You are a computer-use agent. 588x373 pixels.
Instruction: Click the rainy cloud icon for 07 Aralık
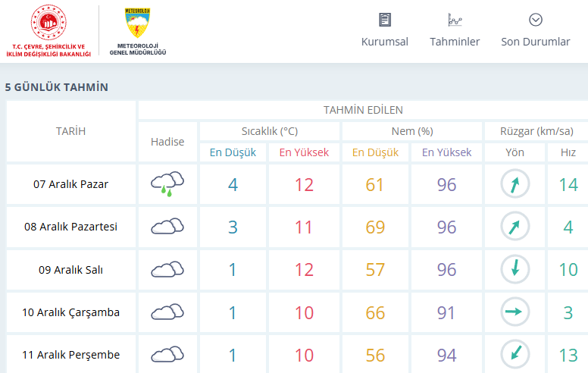[167, 183]
